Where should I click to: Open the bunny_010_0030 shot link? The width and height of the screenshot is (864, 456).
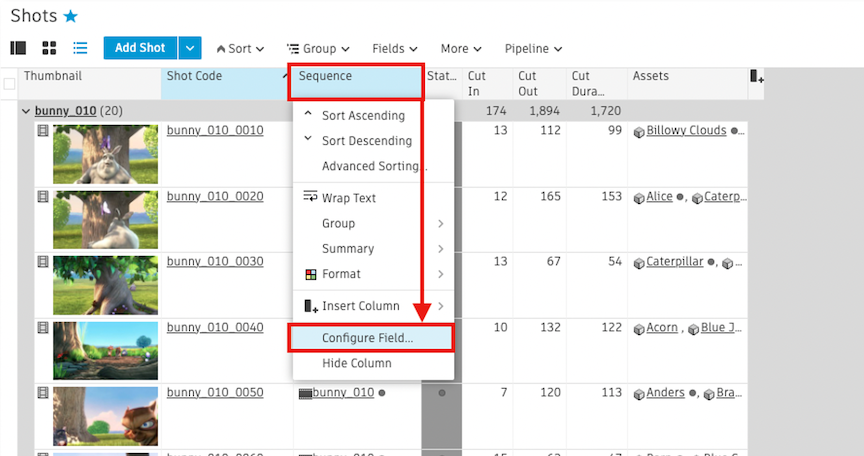(x=215, y=262)
